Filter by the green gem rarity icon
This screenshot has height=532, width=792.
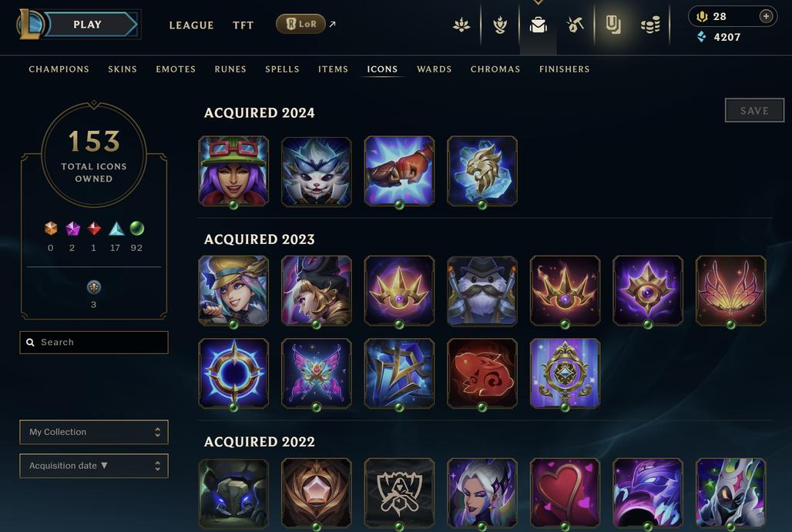(x=137, y=229)
